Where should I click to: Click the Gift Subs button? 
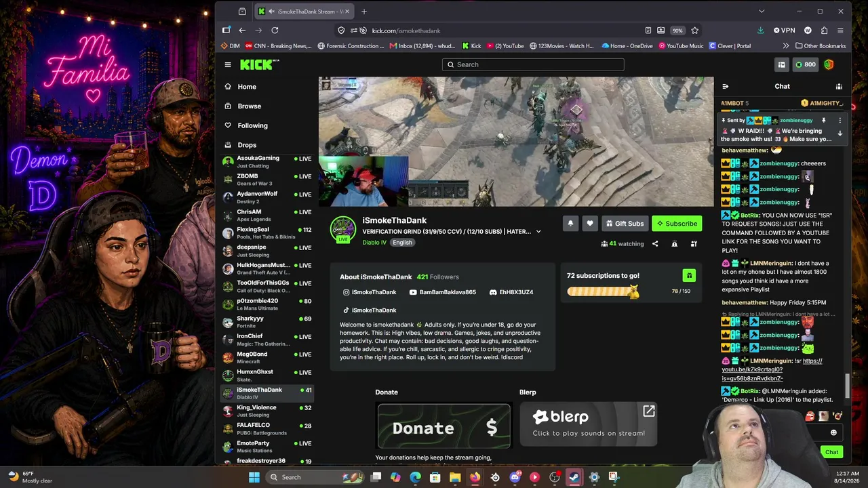point(625,224)
